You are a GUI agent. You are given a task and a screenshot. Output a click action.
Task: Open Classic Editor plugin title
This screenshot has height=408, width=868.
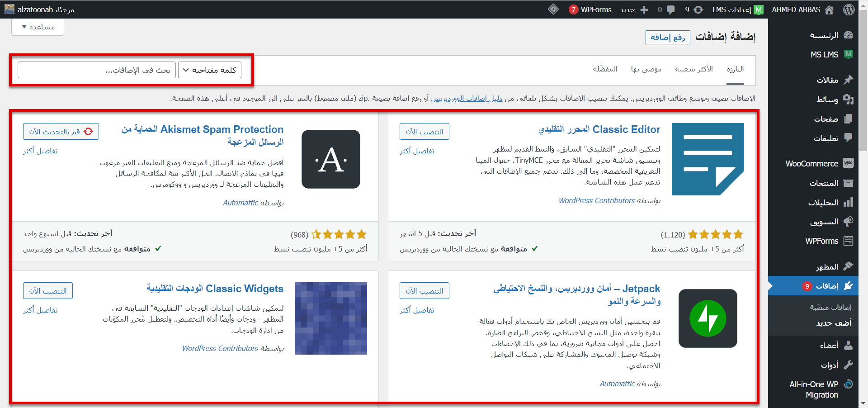pos(599,129)
